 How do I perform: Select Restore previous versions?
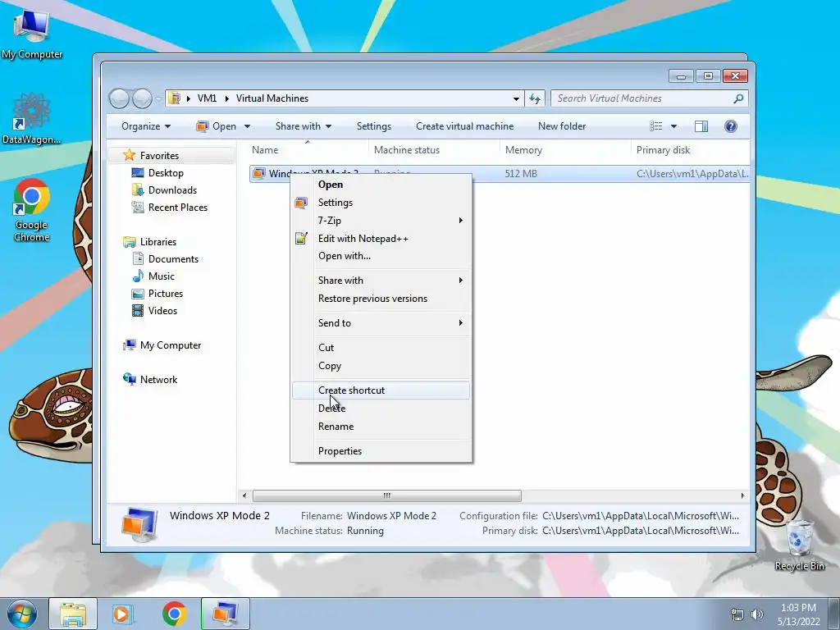[x=381, y=299]
